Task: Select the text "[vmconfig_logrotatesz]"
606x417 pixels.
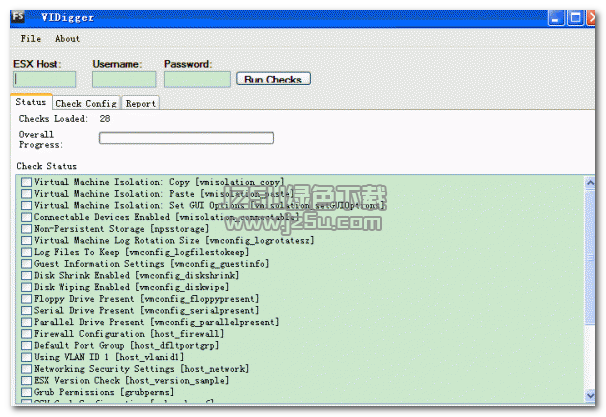Action: pos(259,240)
